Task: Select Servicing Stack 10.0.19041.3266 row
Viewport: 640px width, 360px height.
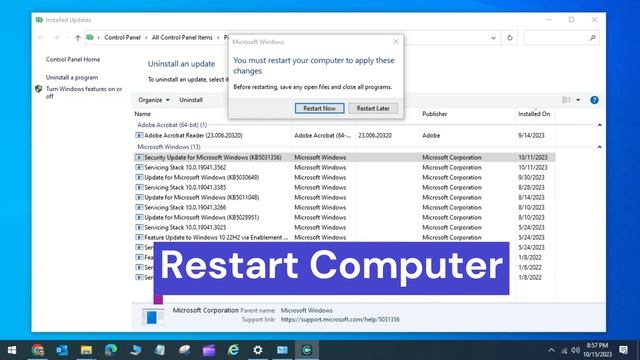Action: click(344, 207)
